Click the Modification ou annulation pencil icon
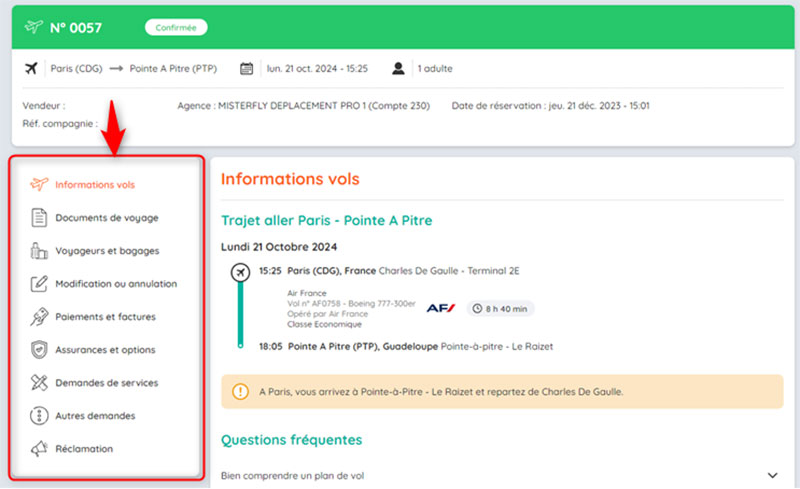The width and height of the screenshot is (800, 489). (x=39, y=284)
